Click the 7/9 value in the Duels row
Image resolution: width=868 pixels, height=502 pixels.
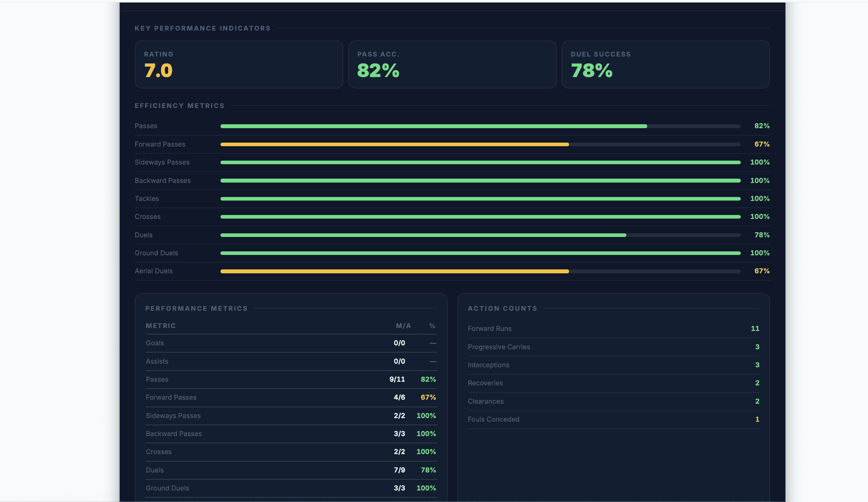(399, 470)
